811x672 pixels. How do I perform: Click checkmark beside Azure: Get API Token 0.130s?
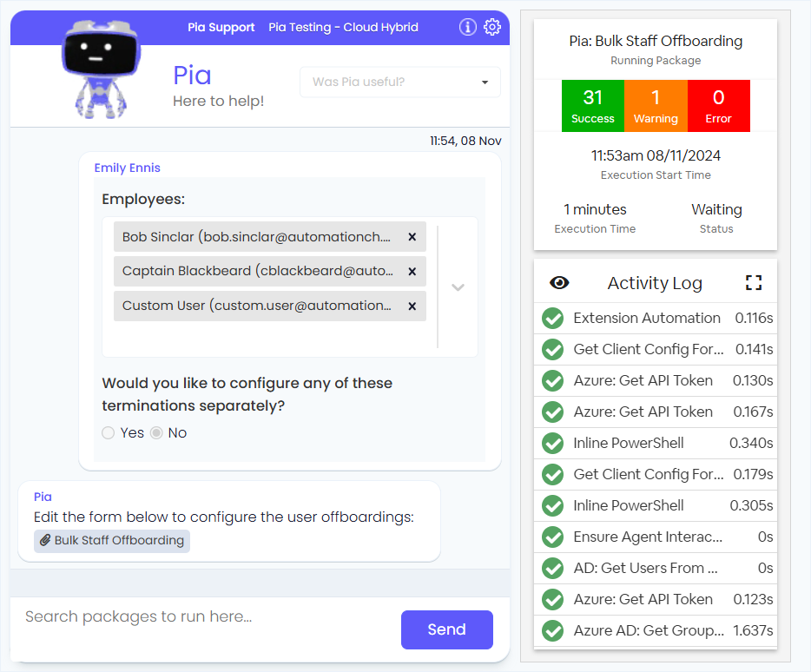(553, 381)
